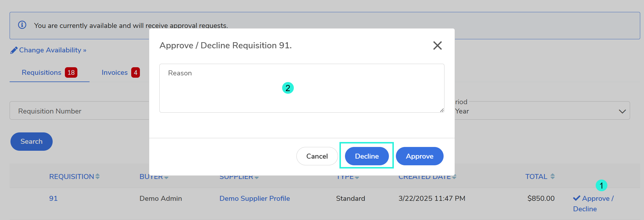644x220 pixels.
Task: Close the Approve / Decline Requisition dialog
Action: 437,45
